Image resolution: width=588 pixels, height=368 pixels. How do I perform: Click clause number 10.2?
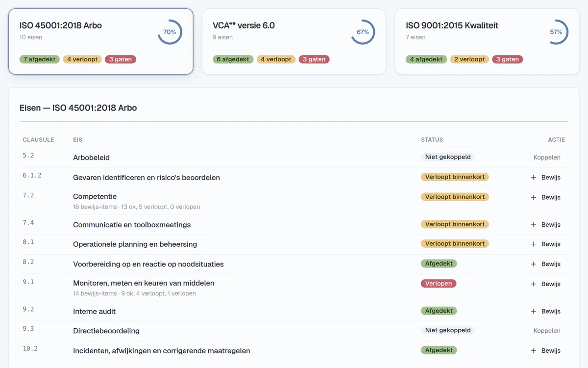[30, 348]
